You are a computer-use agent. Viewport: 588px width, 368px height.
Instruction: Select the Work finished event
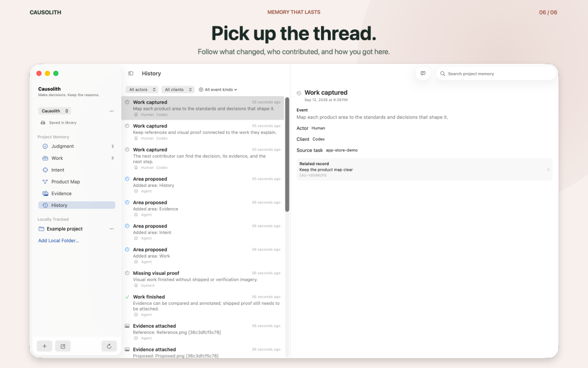tap(203, 305)
